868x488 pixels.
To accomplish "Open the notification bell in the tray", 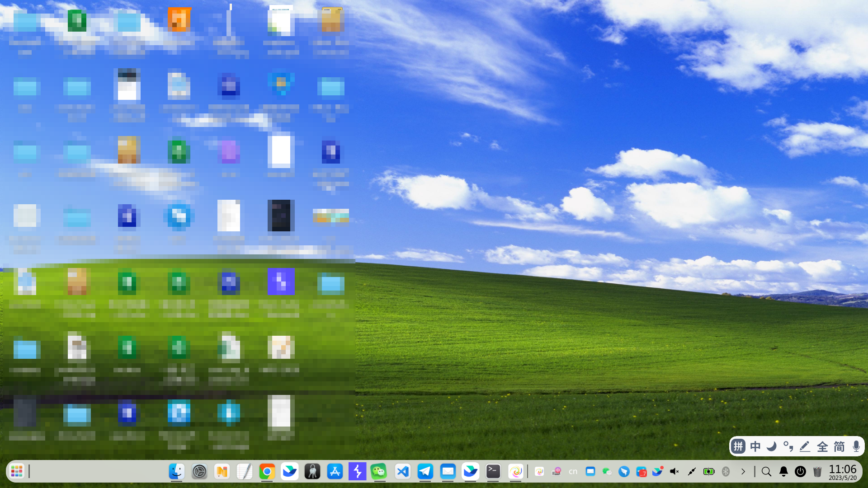I will (x=783, y=471).
